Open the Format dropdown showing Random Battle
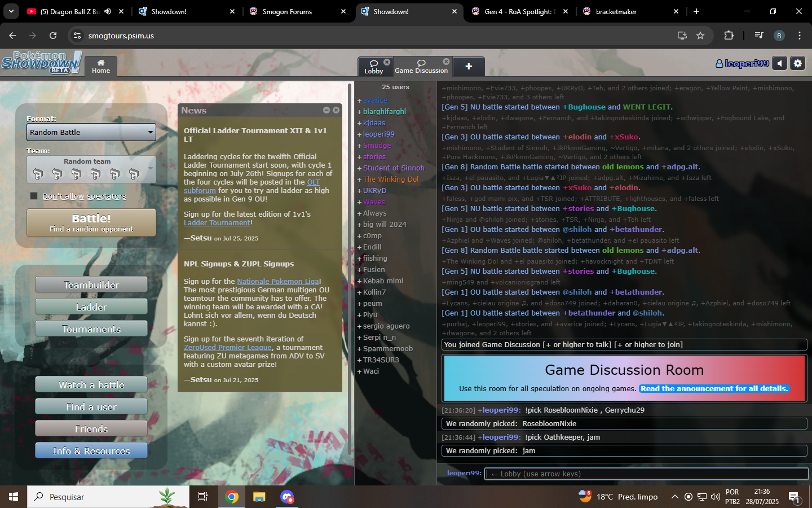 (x=91, y=132)
